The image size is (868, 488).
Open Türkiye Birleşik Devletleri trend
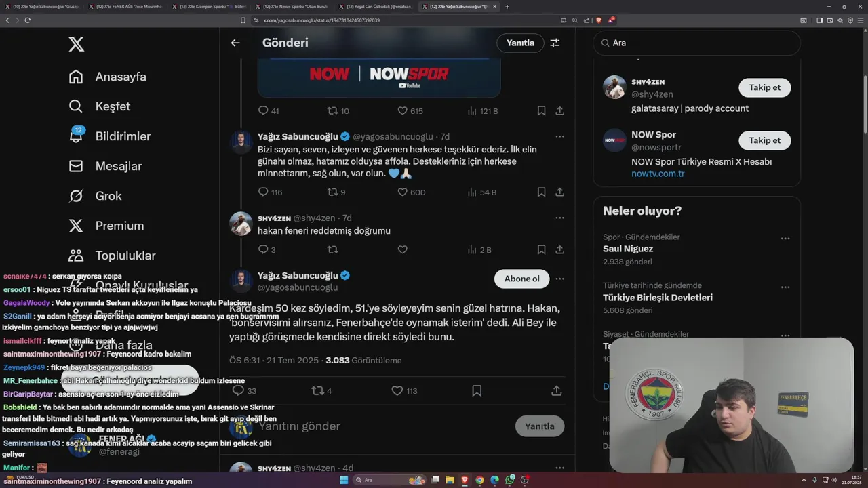click(x=658, y=298)
